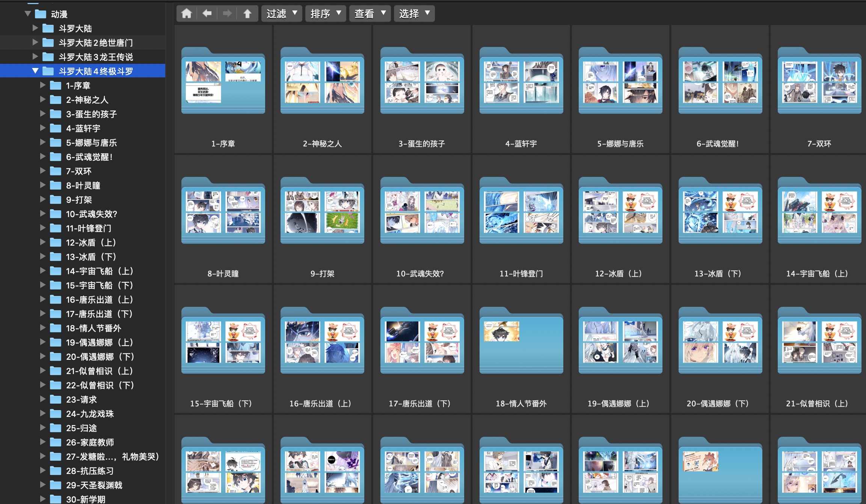Open the 查看 view menu

pyautogui.click(x=370, y=14)
